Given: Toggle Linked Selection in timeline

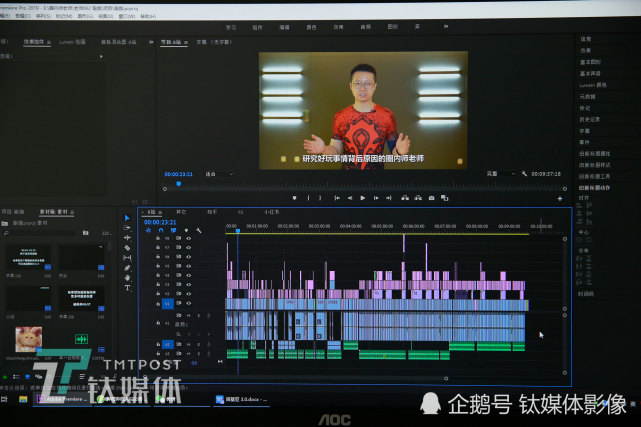Looking at the screenshot, I should (x=173, y=230).
